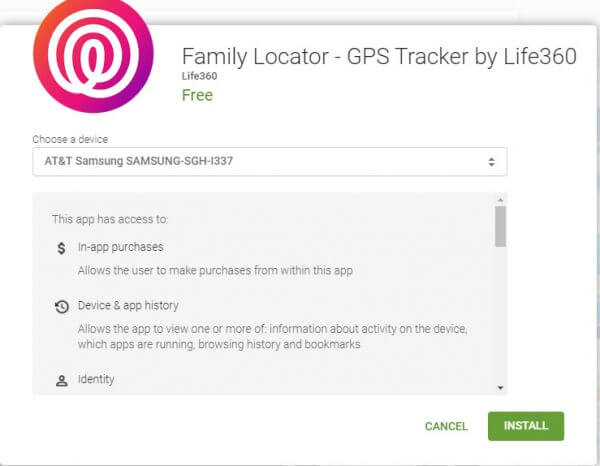Click the 'This app has access to' text

pos(110,219)
